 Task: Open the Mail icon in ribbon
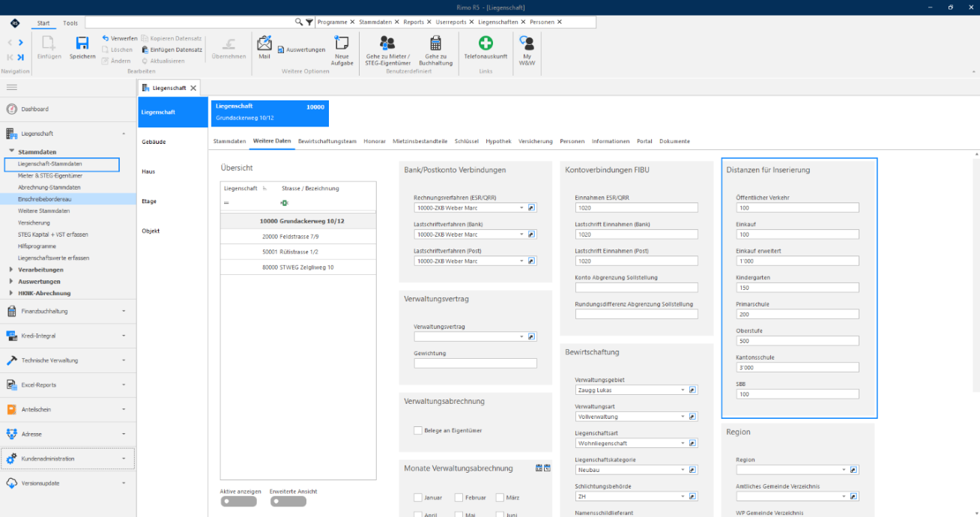pos(264,43)
